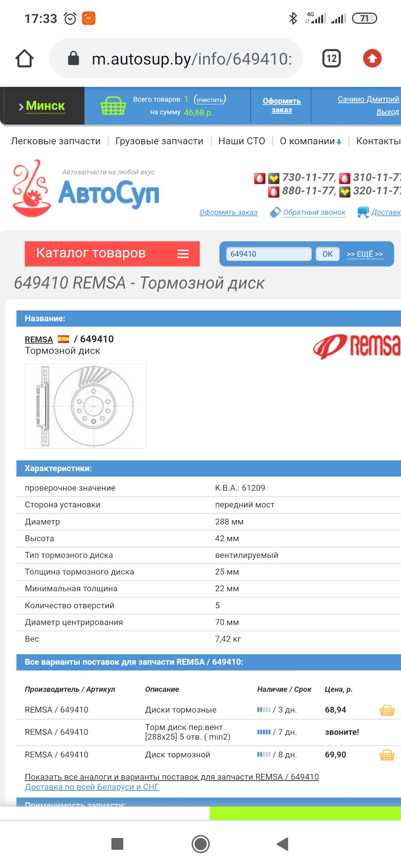Open the hamburger icon in Каталог товаров
The image size is (401, 868).
pyautogui.click(x=183, y=254)
